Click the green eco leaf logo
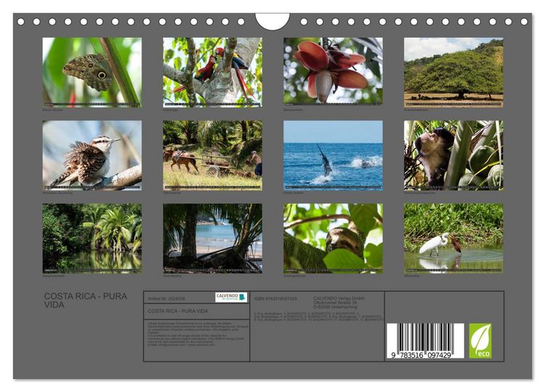 coord(480,340)
